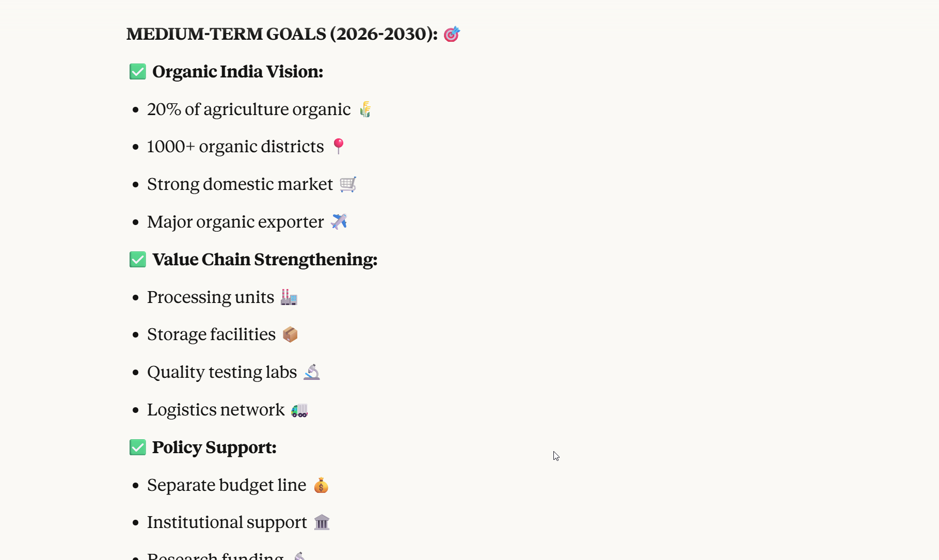Click the green checkmark beside Value Chain Strengthening
This screenshot has height=560, width=939.
coord(138,260)
